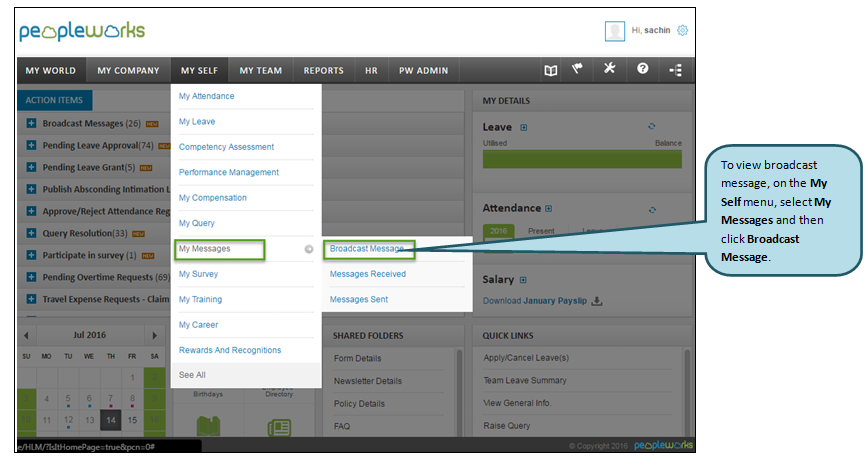The image size is (868, 473).
Task: Open the MY SELF menu
Action: click(x=199, y=70)
